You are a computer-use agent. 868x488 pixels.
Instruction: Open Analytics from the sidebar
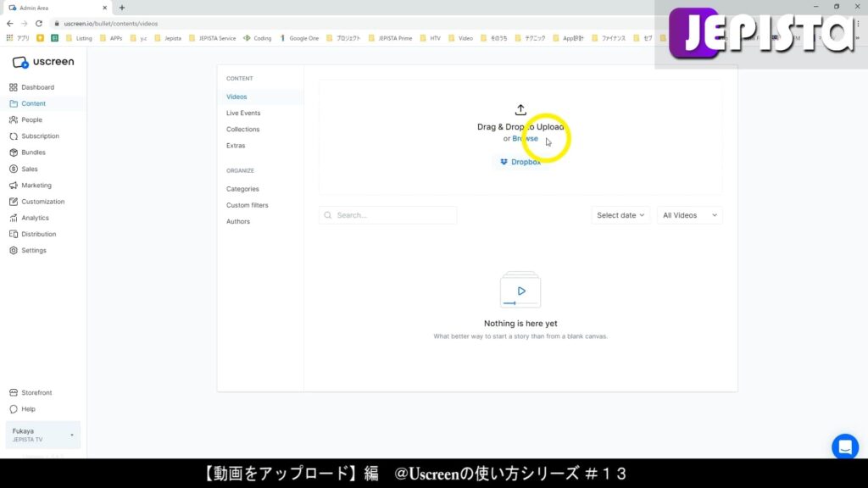35,218
